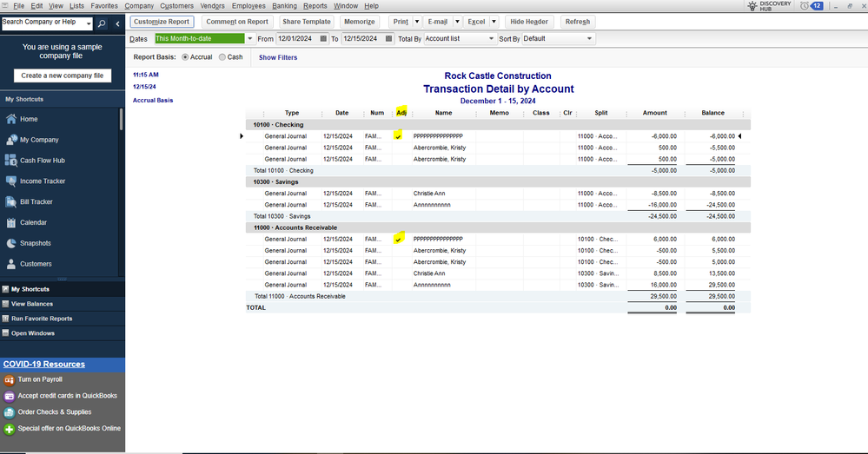
Task: Open Income Tracker icon
Action: coord(11,181)
